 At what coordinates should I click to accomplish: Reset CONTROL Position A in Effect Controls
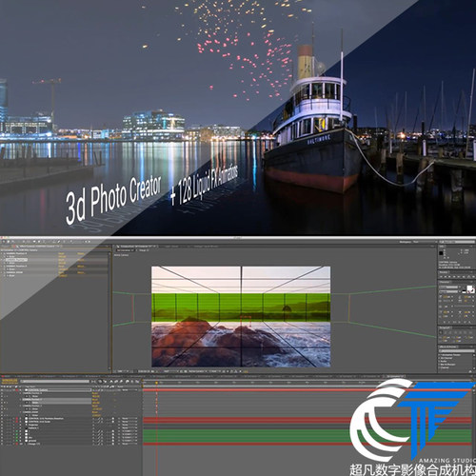[x=61, y=253]
